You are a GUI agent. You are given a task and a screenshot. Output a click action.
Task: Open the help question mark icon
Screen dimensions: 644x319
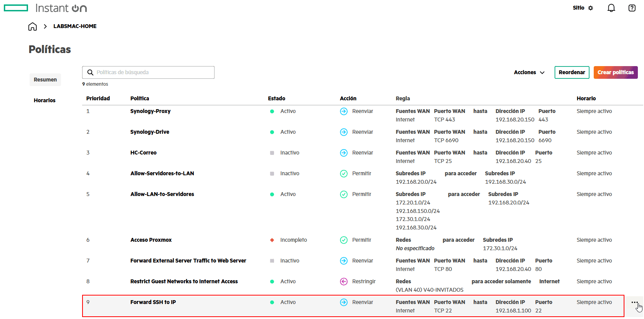coord(632,8)
